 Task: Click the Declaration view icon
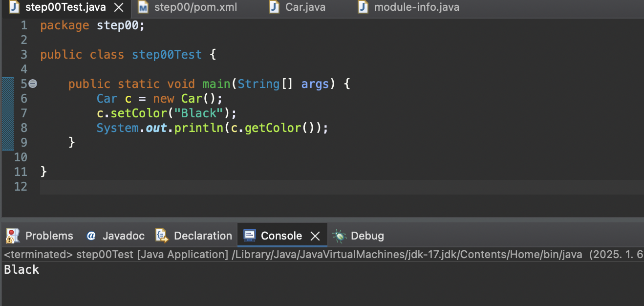click(162, 236)
